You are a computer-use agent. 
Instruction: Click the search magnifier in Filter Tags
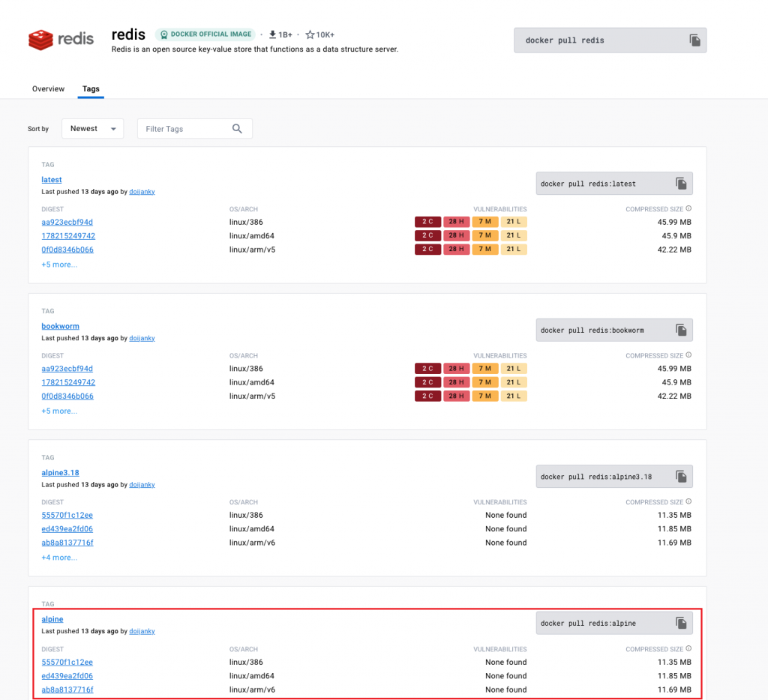(237, 129)
